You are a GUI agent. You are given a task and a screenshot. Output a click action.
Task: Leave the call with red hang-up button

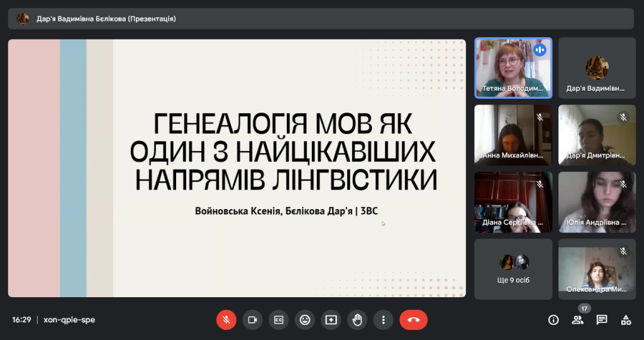[413, 320]
